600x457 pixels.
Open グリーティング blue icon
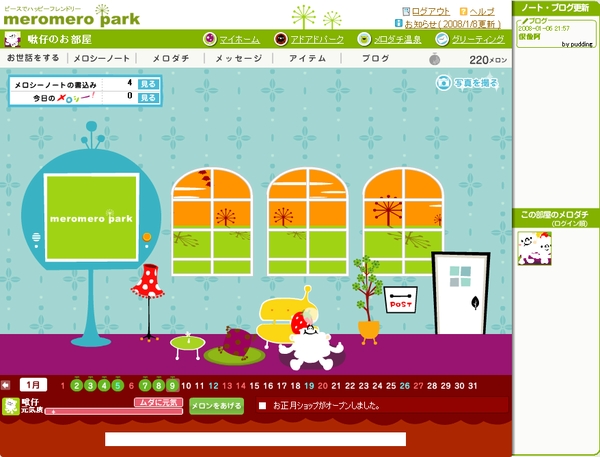point(442,39)
